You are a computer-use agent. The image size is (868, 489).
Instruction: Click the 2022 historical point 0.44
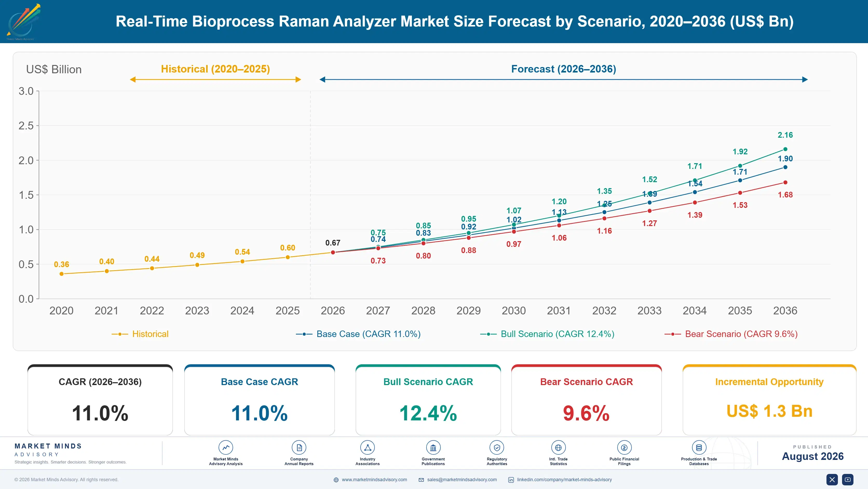(x=152, y=268)
